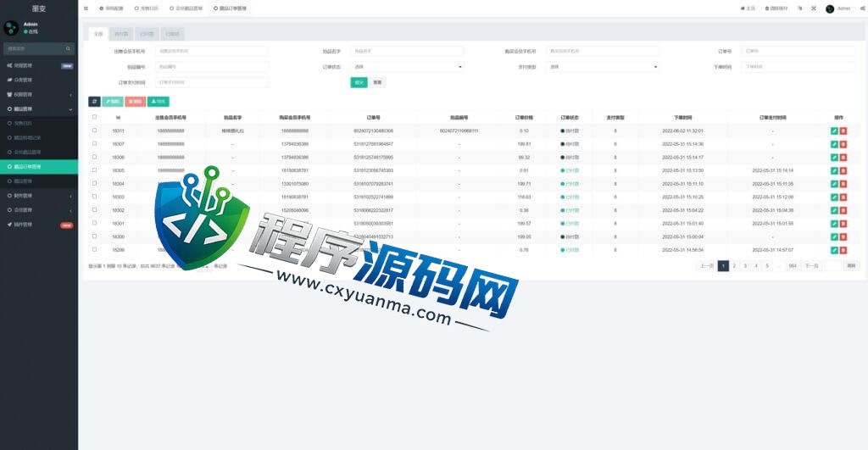The width and height of the screenshot is (868, 450).
Task: Focus the 订单号 input field
Action: pos(798,51)
